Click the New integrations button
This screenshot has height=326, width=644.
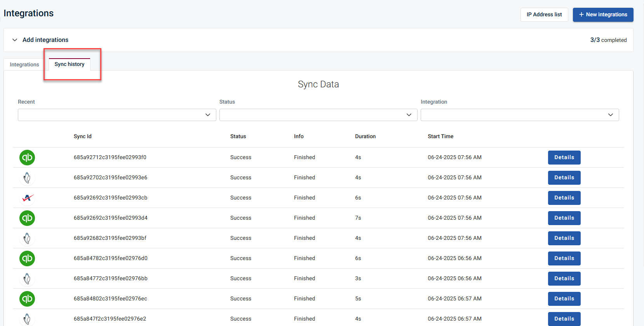pos(603,15)
